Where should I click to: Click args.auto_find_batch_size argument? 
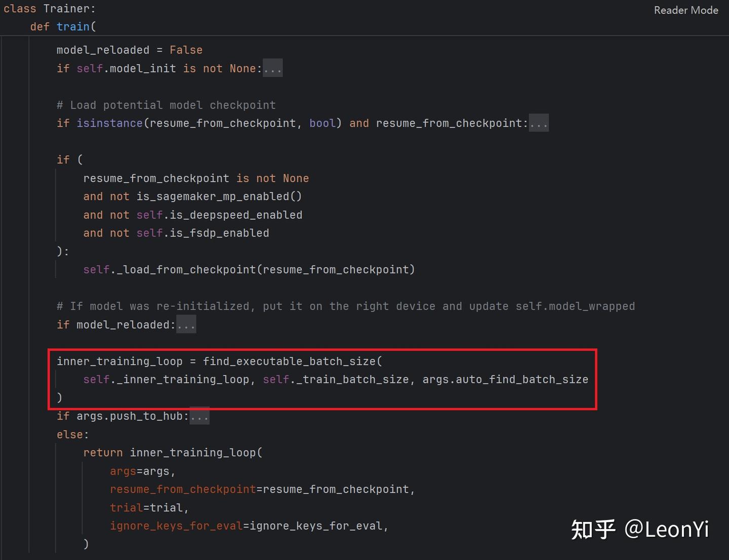tap(505, 380)
